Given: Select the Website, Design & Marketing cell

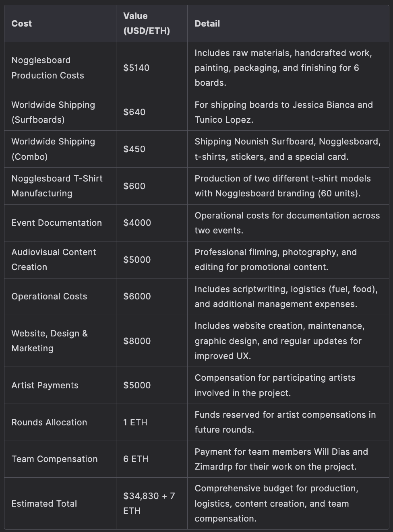Looking at the screenshot, I should point(50,341).
